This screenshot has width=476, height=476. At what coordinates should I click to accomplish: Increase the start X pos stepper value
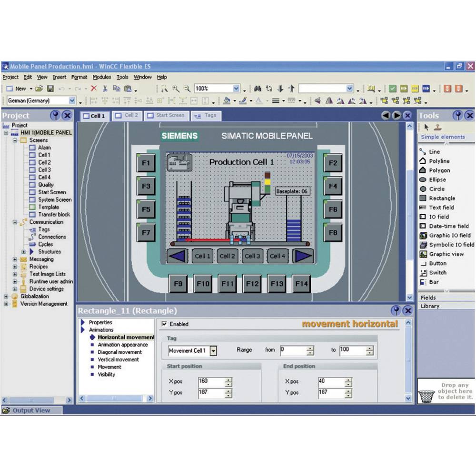pyautogui.click(x=228, y=379)
